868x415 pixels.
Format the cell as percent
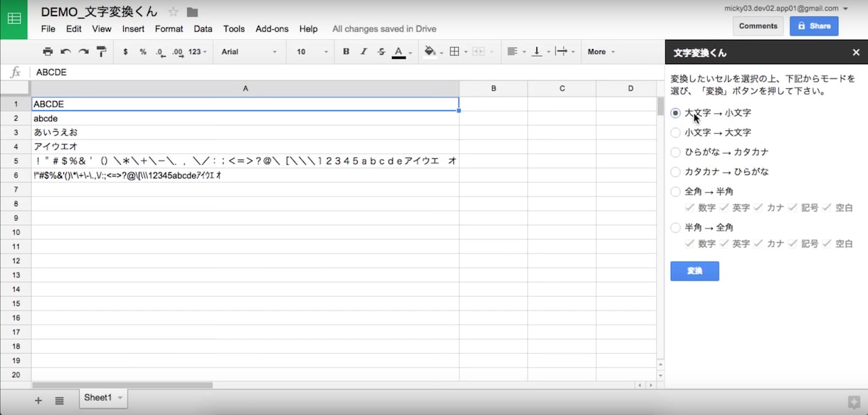coord(143,52)
